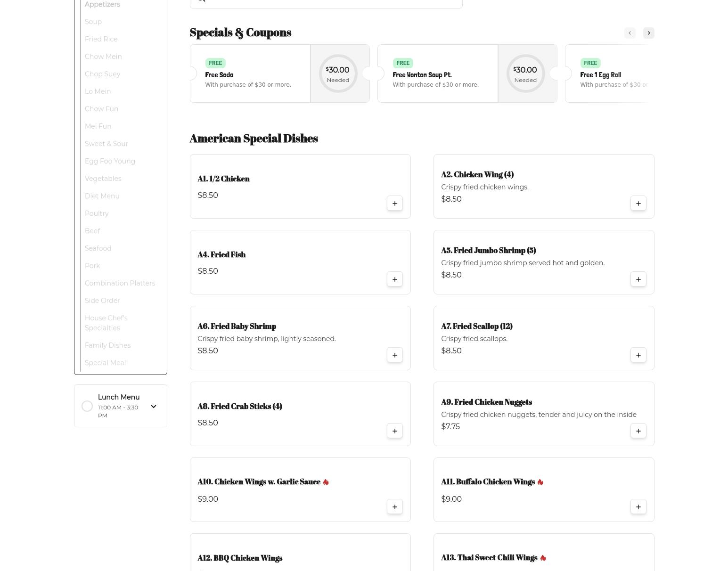Expand the Lunch Menu chevron

pos(154,406)
